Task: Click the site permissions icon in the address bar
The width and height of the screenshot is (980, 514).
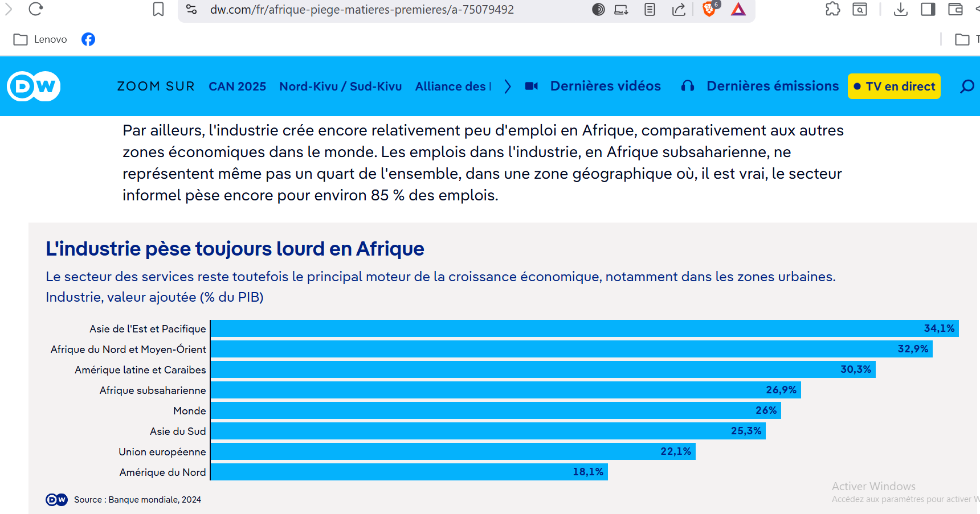Action: [x=191, y=9]
